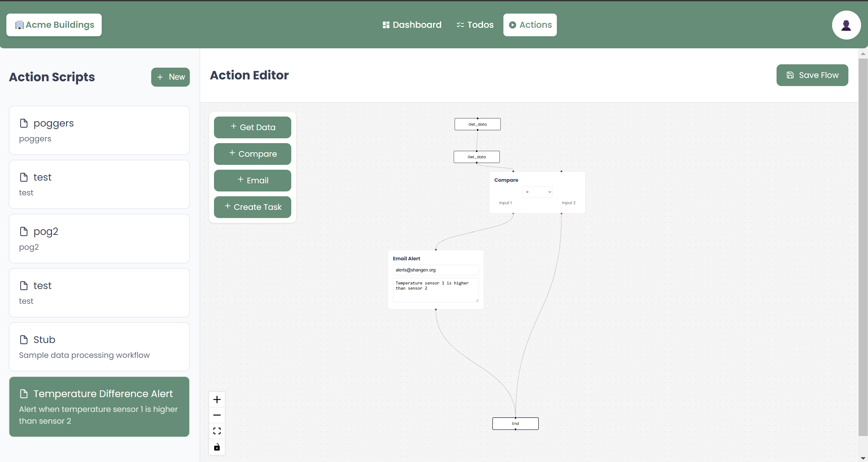Click the email address input field
Screen dimensions: 868x462
435,270
